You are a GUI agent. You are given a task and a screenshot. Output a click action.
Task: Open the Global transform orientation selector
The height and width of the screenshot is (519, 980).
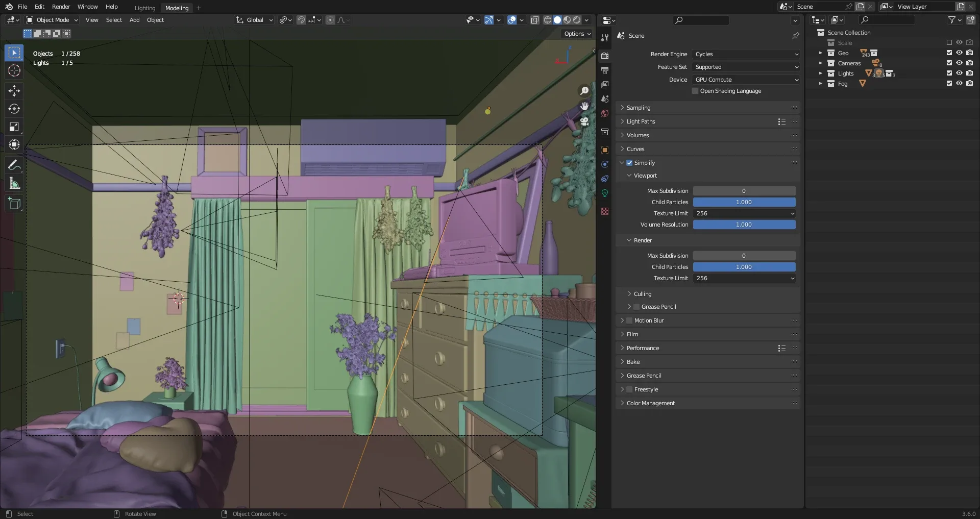coord(254,20)
